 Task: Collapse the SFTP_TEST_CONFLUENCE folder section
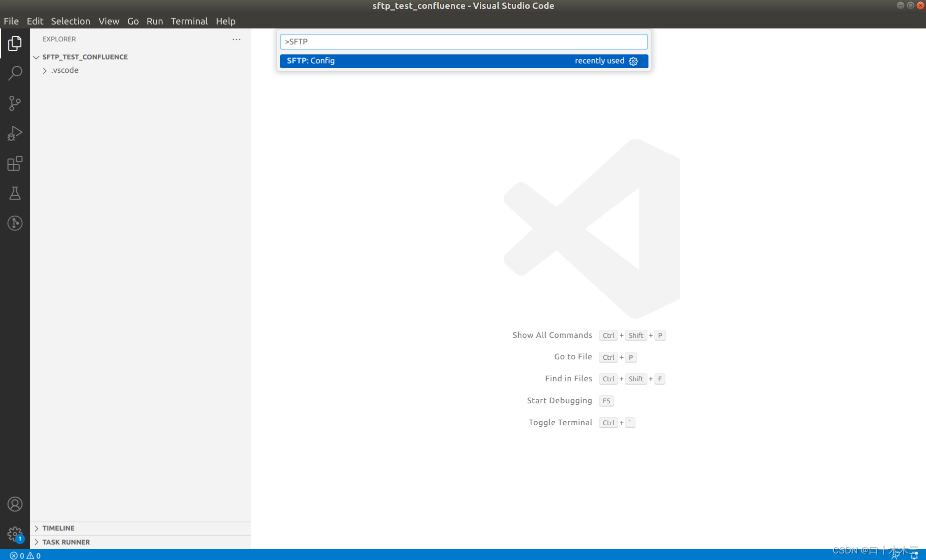[x=36, y=57]
